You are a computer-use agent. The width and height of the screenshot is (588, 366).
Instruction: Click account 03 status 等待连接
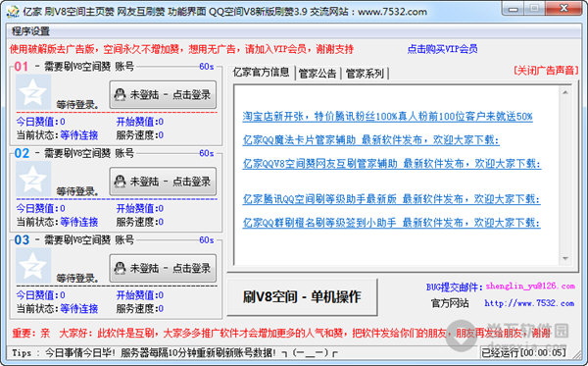79,308
